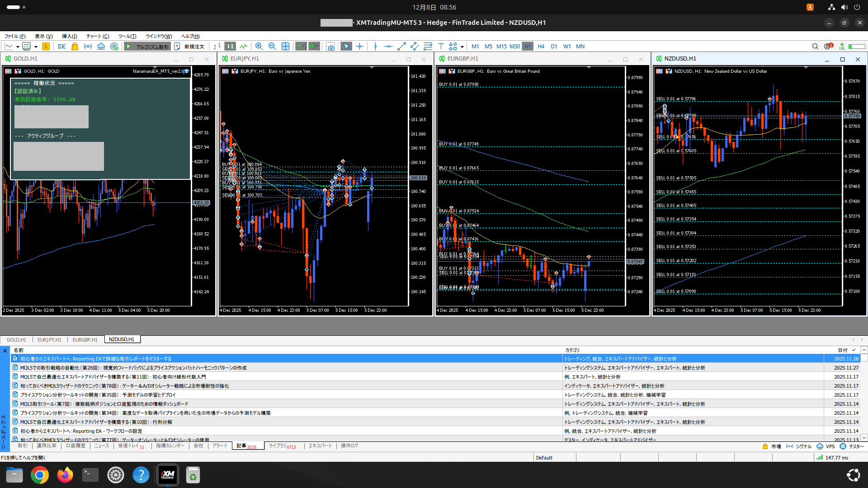Launch Firefox from the dock

point(65,475)
